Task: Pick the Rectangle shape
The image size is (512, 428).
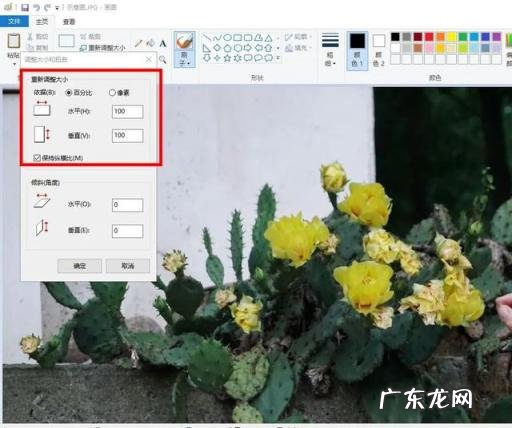Action: point(238,37)
